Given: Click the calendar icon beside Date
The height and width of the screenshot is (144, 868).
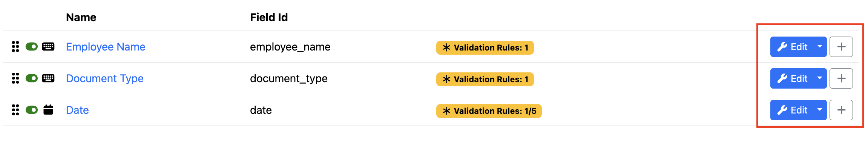Looking at the screenshot, I should click(48, 110).
